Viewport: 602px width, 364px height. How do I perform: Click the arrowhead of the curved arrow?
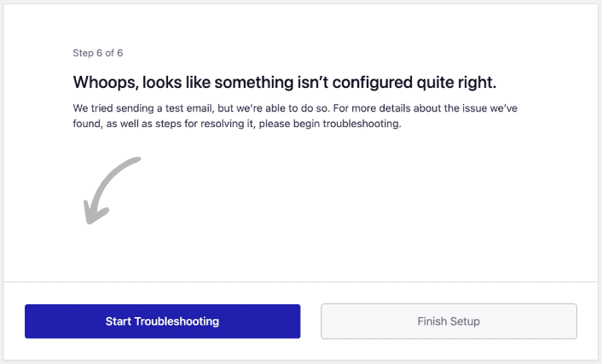click(x=95, y=213)
